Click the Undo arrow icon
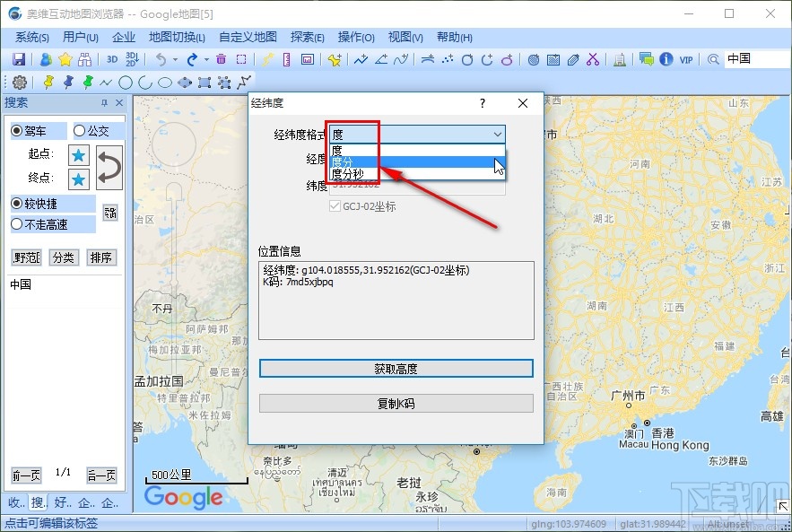The height and width of the screenshot is (532, 792). point(161,59)
